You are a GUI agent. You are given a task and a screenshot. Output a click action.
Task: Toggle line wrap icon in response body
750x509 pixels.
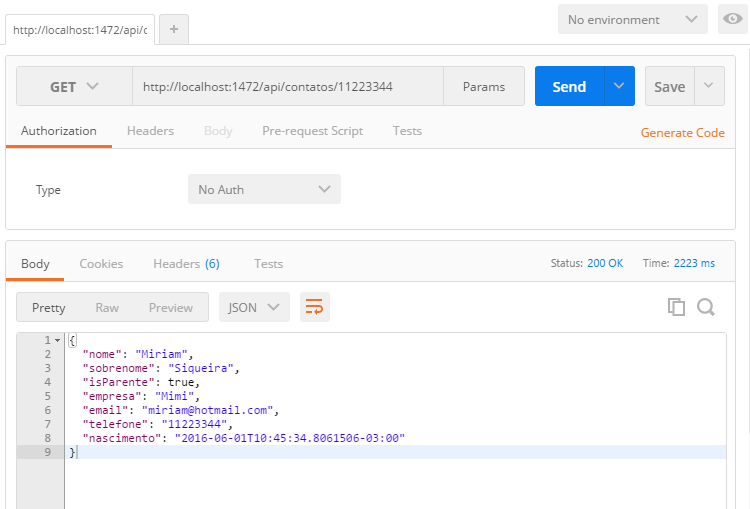pos(315,307)
